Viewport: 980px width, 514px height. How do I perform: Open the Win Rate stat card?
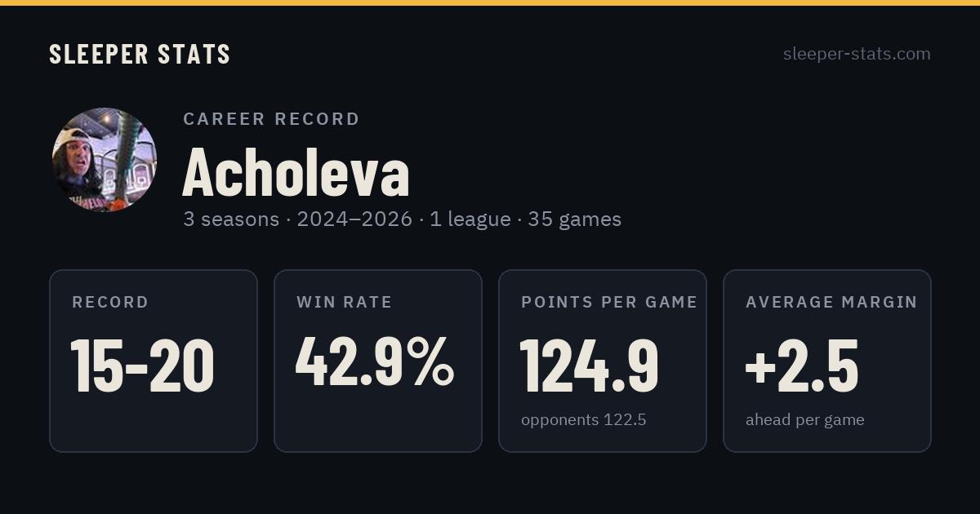(378, 361)
